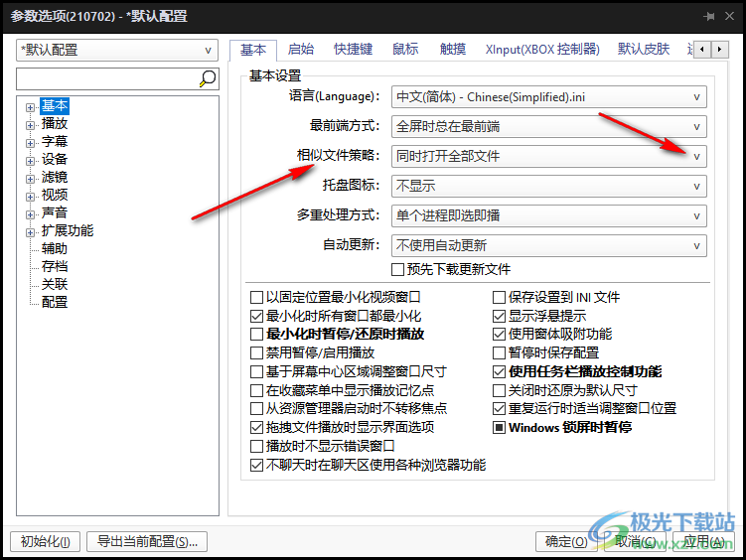The height and width of the screenshot is (560, 746).
Task: Expand the 设备 tree node
Action: [31, 161]
